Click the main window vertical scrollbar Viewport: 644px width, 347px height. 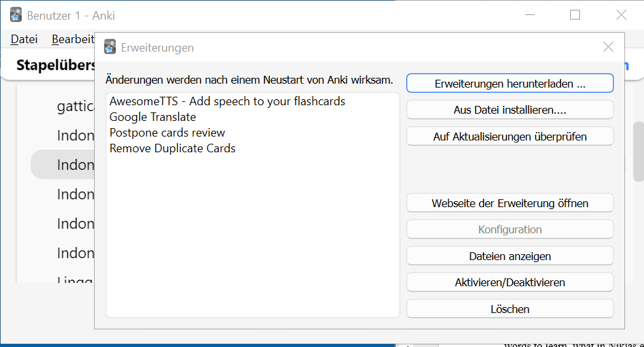coord(638,152)
